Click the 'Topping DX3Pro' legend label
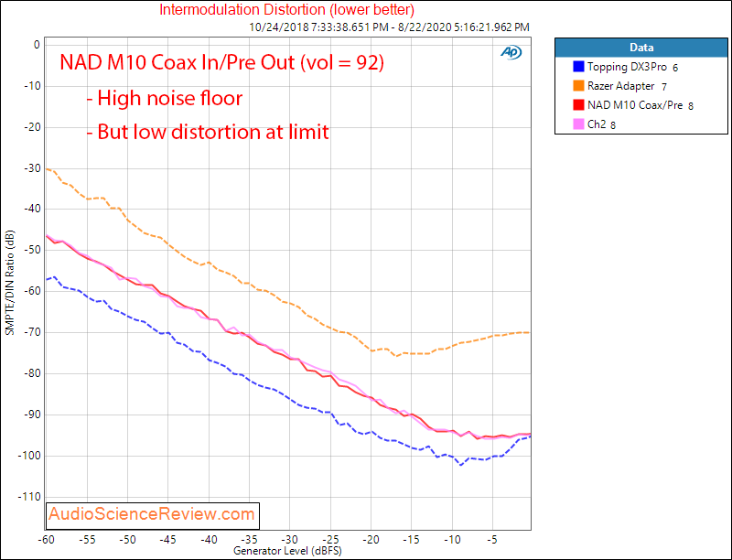This screenshot has height=560, width=732. (x=627, y=67)
